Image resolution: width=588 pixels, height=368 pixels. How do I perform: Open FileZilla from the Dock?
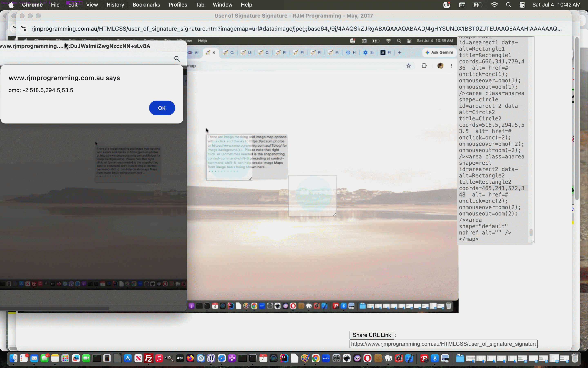(x=148, y=358)
